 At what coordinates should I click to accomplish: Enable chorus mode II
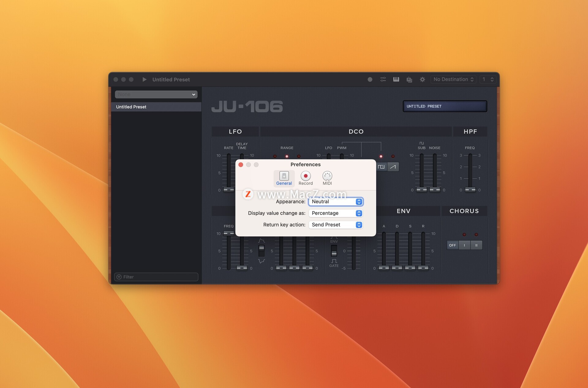point(476,245)
